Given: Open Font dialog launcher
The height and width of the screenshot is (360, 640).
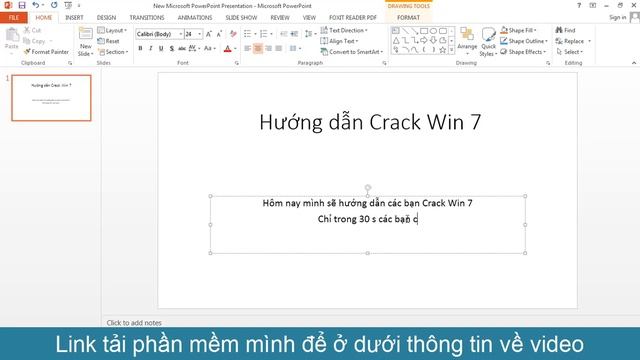Looking at the screenshot, I should [x=236, y=63].
